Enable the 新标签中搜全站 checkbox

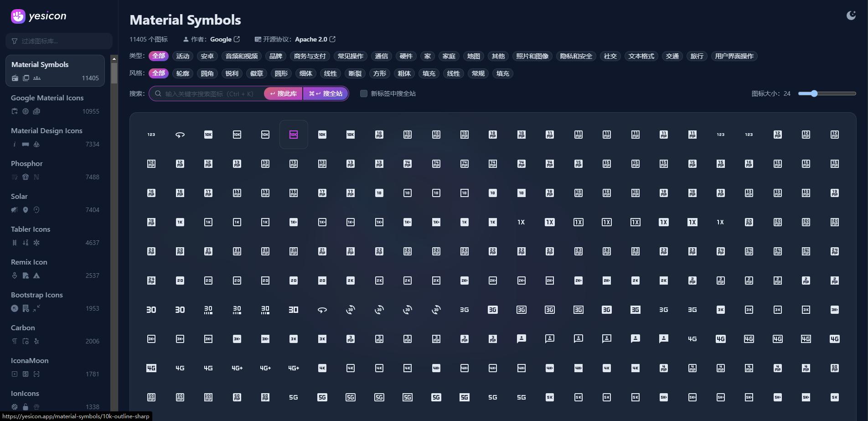click(x=364, y=94)
